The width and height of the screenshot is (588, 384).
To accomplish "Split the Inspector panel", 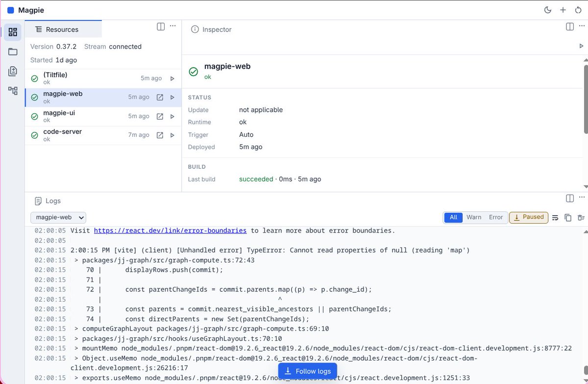I will pyautogui.click(x=569, y=26).
